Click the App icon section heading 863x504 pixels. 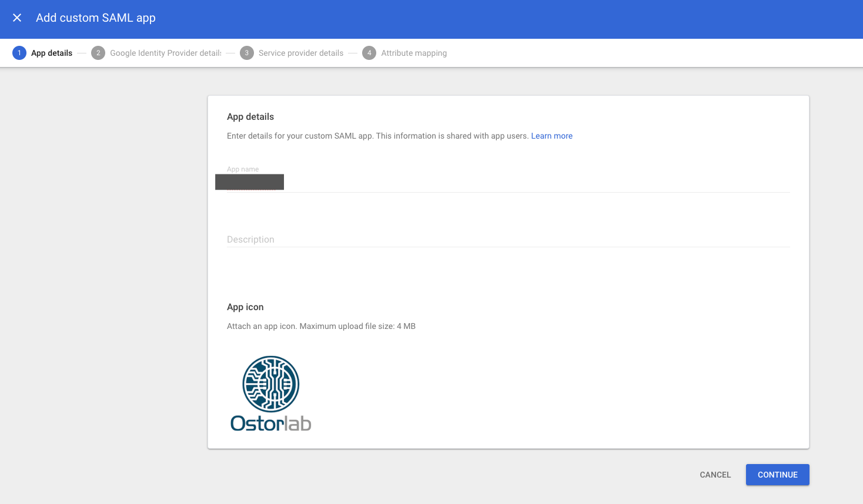245,307
